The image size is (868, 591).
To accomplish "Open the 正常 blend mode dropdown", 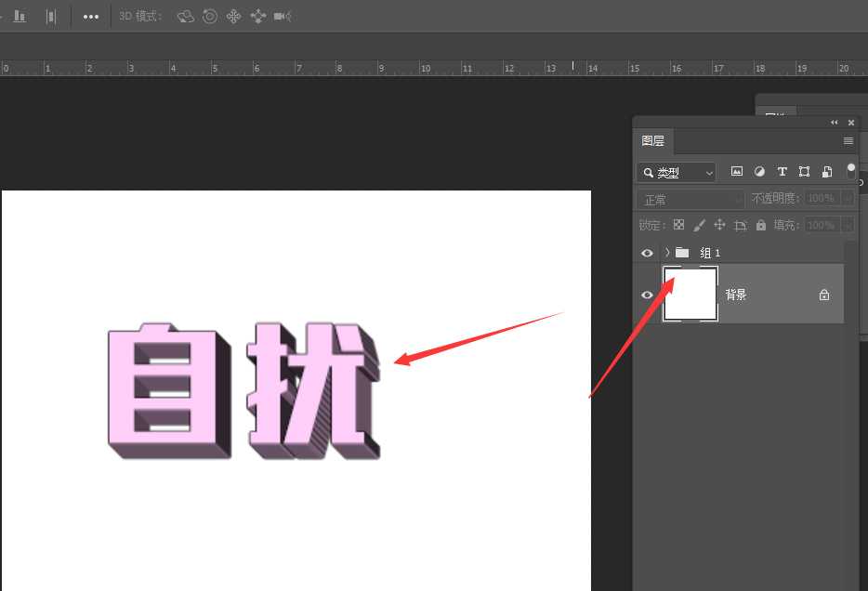I will point(691,197).
